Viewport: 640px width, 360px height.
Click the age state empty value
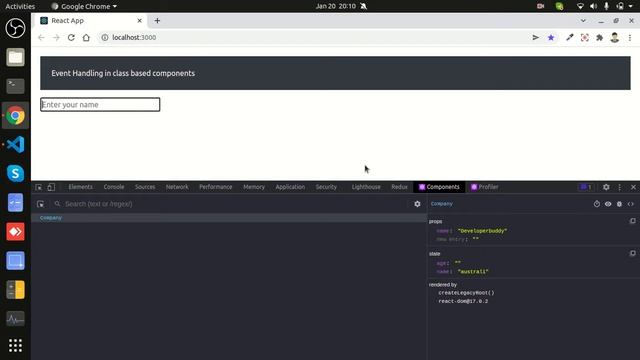pyautogui.click(x=458, y=263)
